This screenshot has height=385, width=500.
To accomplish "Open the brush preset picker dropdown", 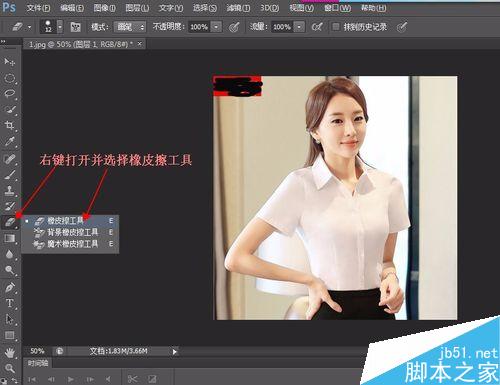I will pyautogui.click(x=60, y=27).
